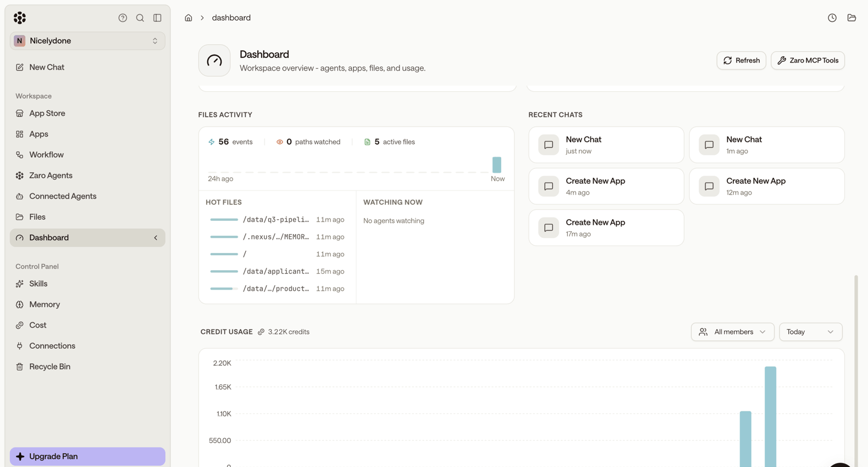Click the tallest credit usage bar
This screenshot has height=467, width=868.
(770, 417)
